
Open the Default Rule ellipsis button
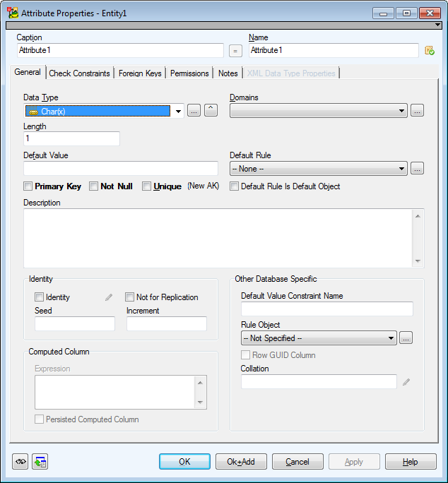point(417,169)
